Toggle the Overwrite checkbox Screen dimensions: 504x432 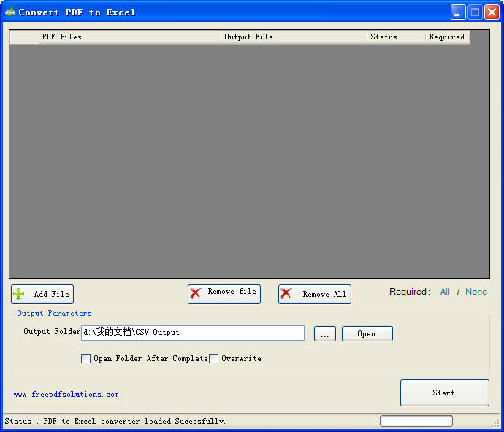(214, 358)
